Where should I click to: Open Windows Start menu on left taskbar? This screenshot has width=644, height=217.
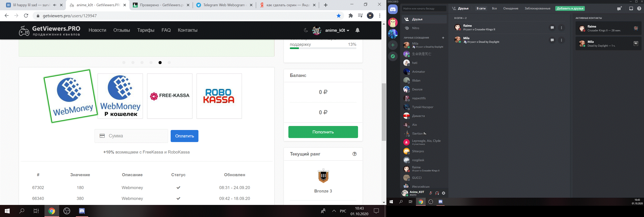[x=7, y=211]
